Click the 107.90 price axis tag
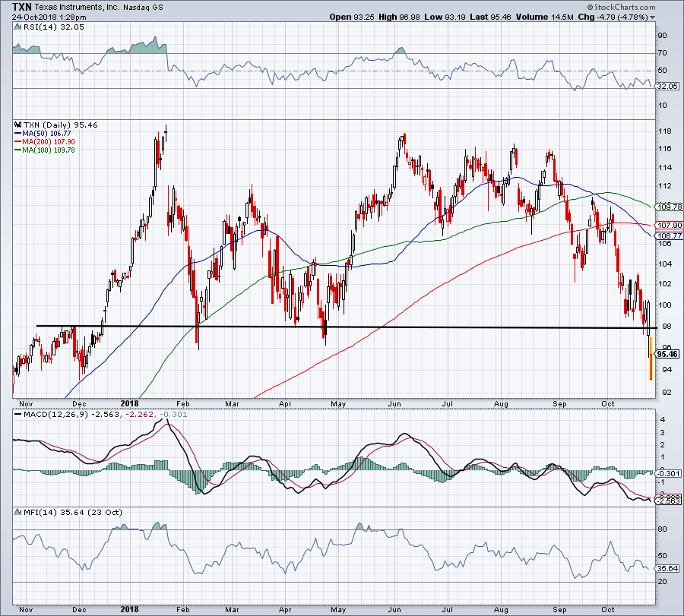 click(x=669, y=226)
